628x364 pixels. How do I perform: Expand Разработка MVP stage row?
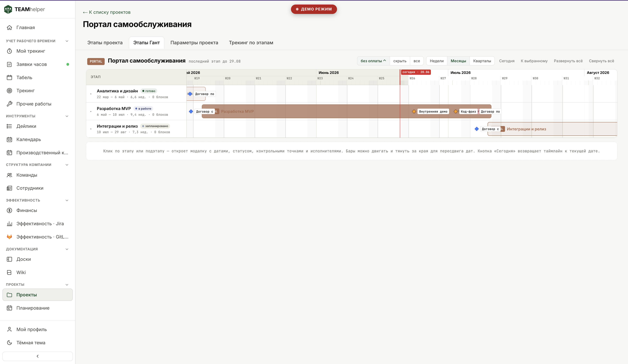91,112
